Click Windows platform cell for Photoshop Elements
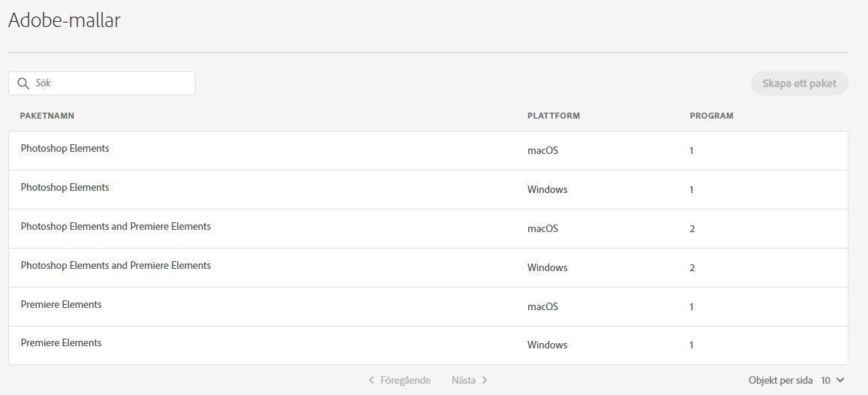 pyautogui.click(x=547, y=189)
